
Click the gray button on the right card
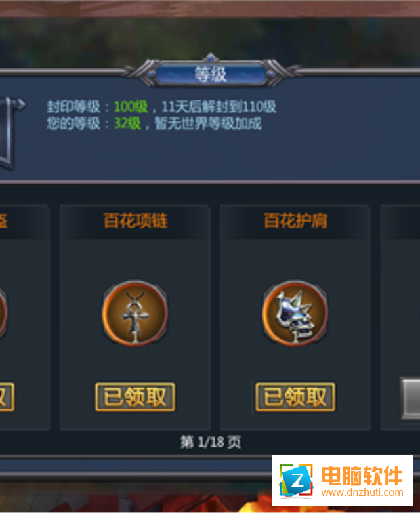pyautogui.click(x=411, y=398)
